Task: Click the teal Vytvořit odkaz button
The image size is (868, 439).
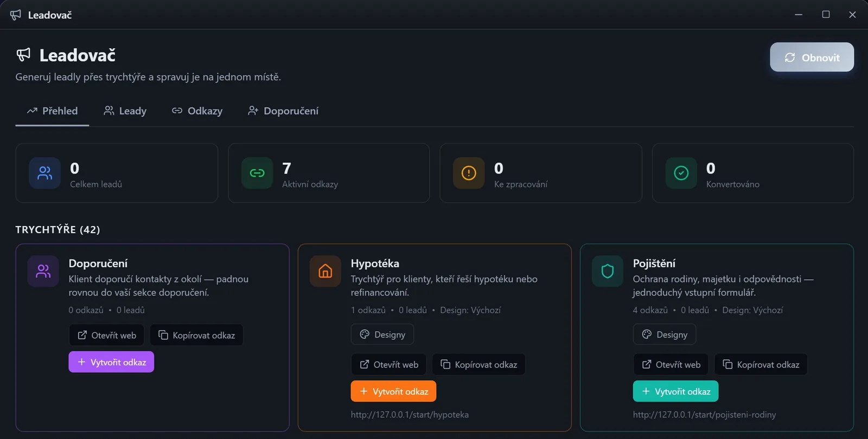Action: tap(675, 391)
